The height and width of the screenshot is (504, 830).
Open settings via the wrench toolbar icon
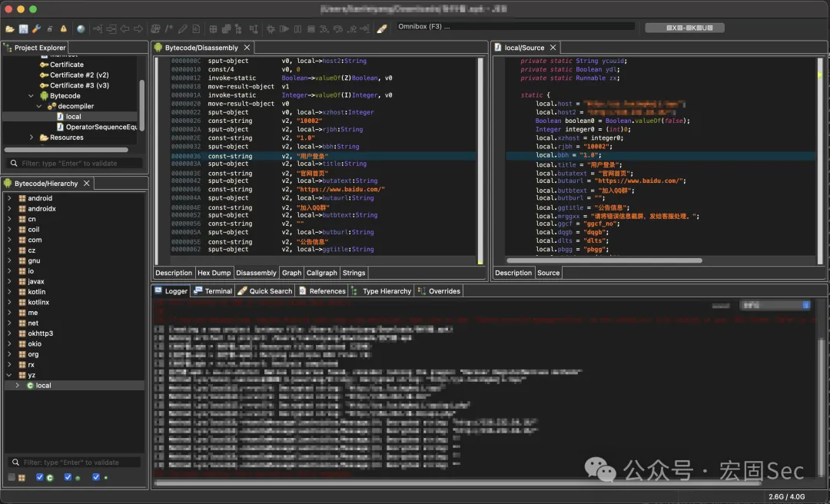click(x=37, y=28)
